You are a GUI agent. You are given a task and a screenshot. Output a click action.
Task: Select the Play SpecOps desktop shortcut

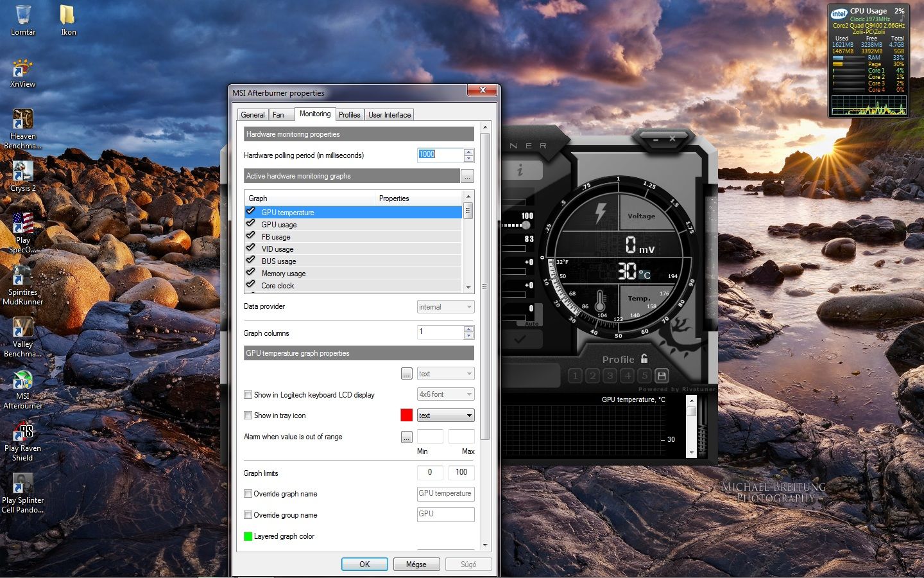(x=23, y=233)
